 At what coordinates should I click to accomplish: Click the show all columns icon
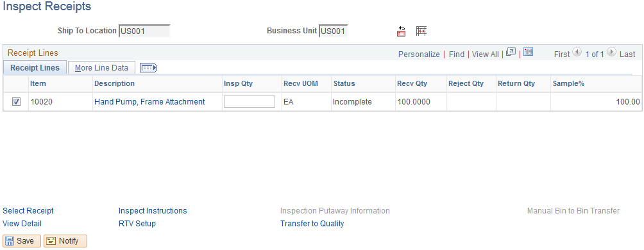148,68
